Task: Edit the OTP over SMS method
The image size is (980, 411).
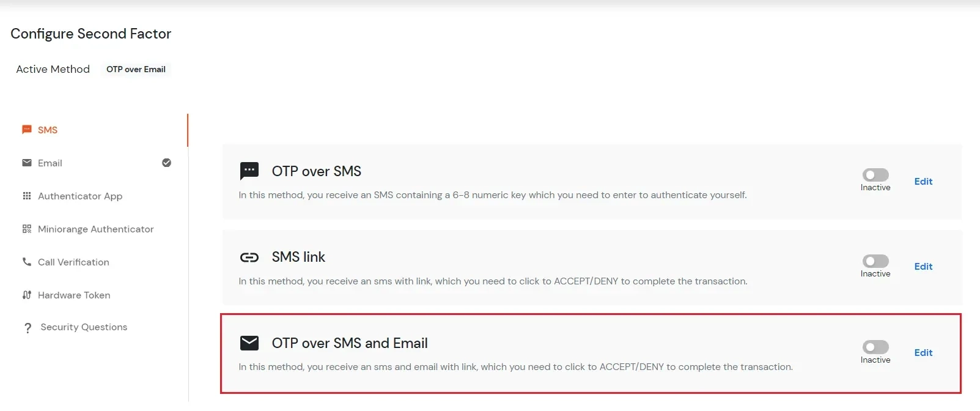Action: pyautogui.click(x=923, y=181)
